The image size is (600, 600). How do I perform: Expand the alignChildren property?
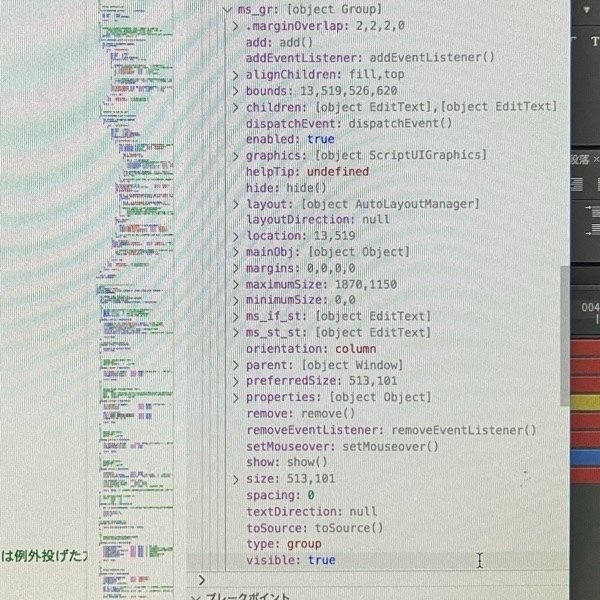point(236,75)
